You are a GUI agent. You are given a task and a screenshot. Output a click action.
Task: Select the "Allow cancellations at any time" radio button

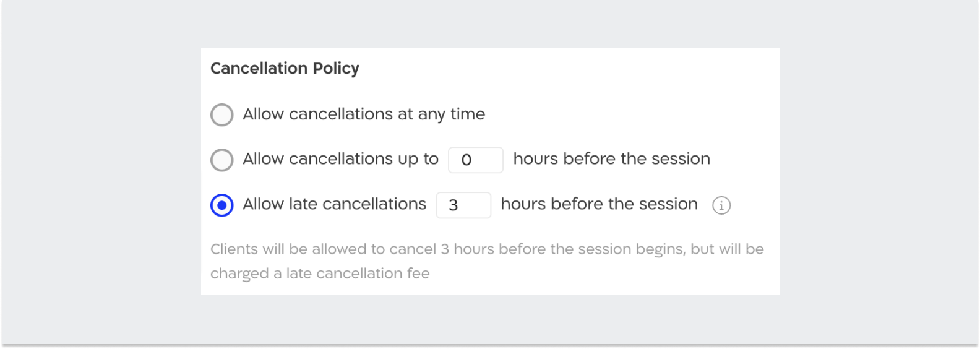click(222, 115)
